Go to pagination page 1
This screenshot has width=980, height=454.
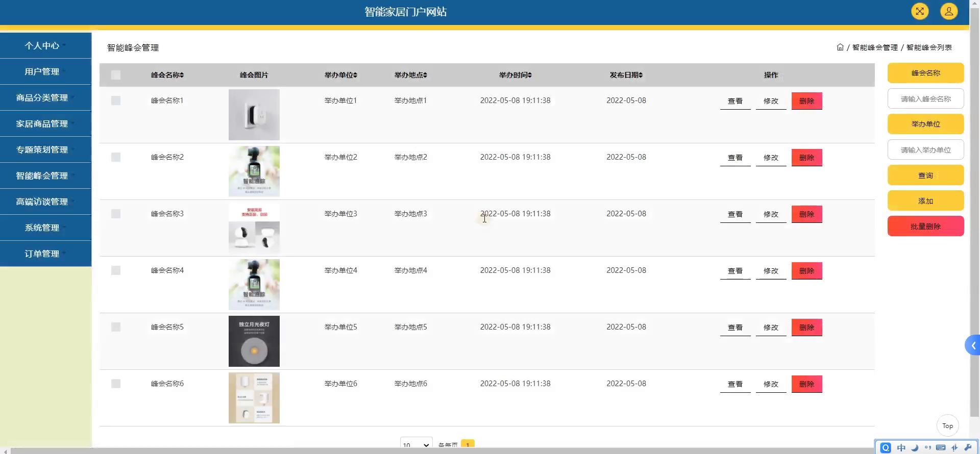(x=468, y=444)
